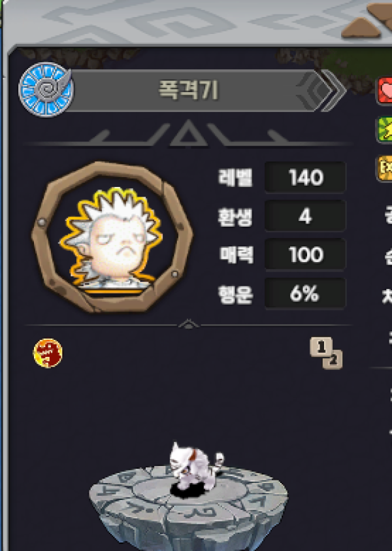This screenshot has width=392, height=551.
Task: Click the 레벨 stat label
Action: [x=235, y=178]
